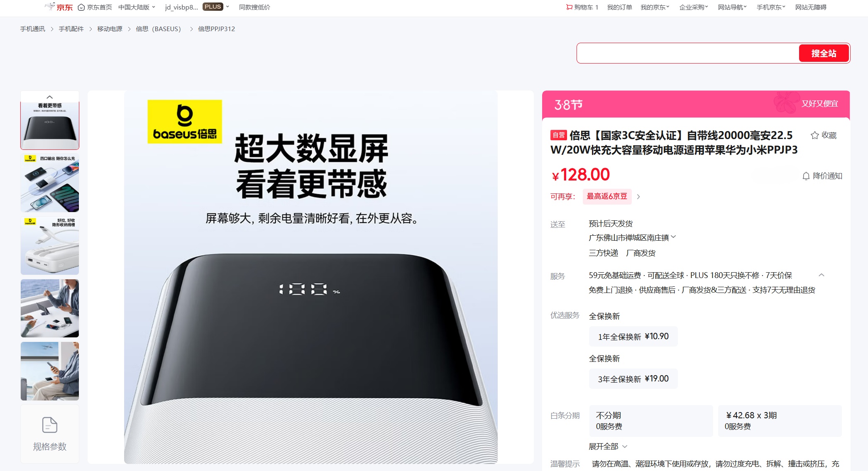Click the 移动电源 breadcrumb link

tap(110, 29)
